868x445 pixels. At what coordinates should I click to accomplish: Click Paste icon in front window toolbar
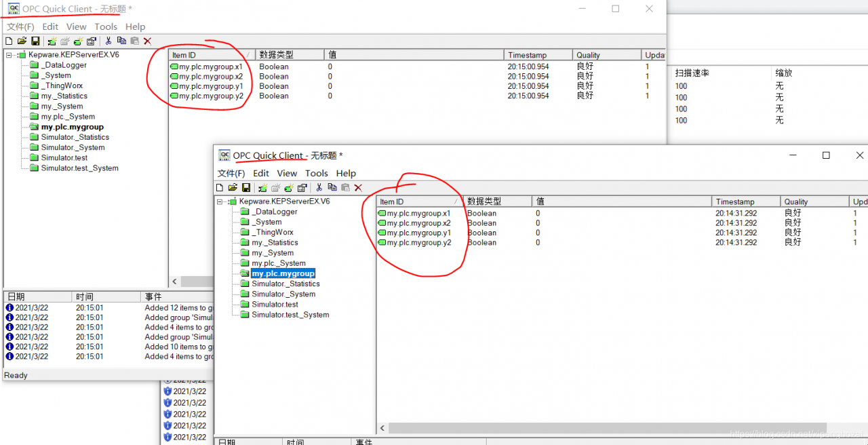pyautogui.click(x=345, y=188)
